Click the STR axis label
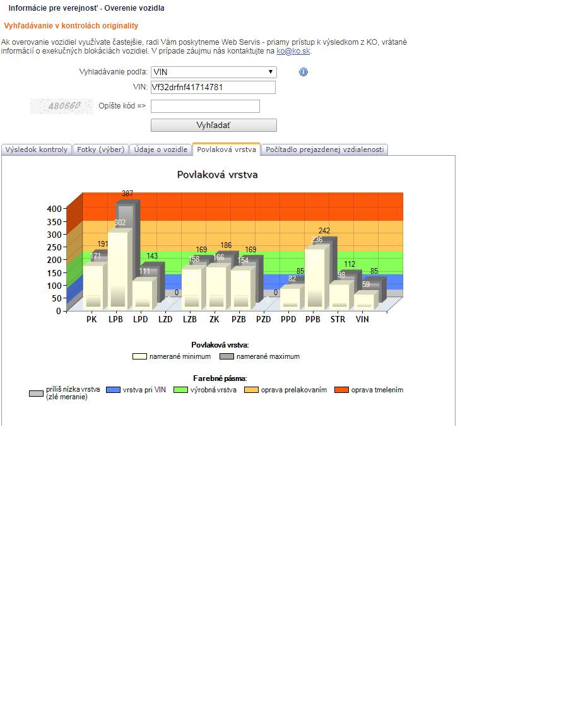The image size is (588, 719). 338,319
